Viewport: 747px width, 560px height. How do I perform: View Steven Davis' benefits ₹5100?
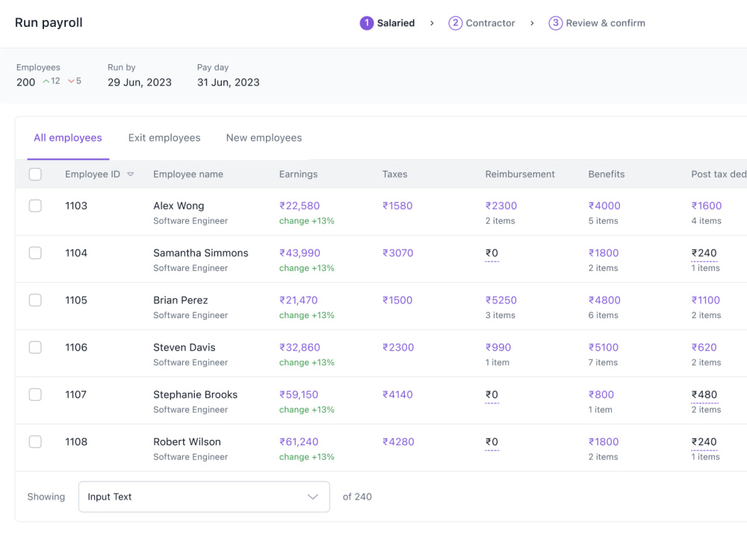tap(603, 347)
